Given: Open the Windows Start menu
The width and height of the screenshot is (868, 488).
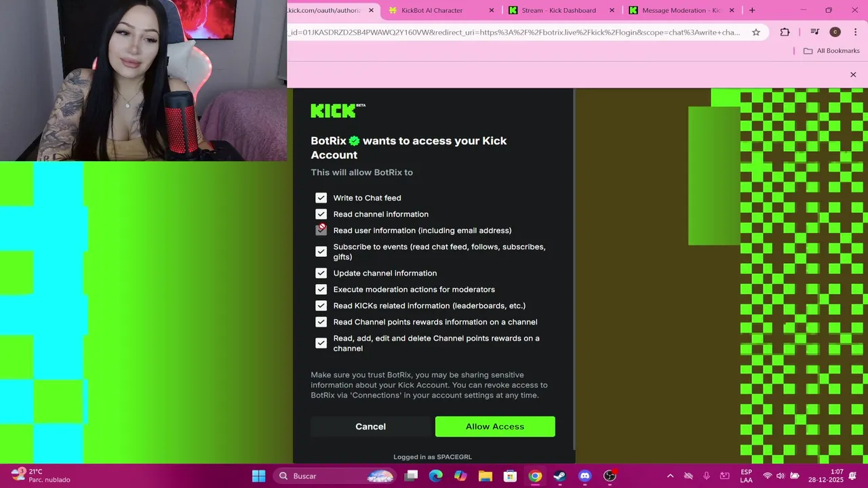Looking at the screenshot, I should pos(258,476).
